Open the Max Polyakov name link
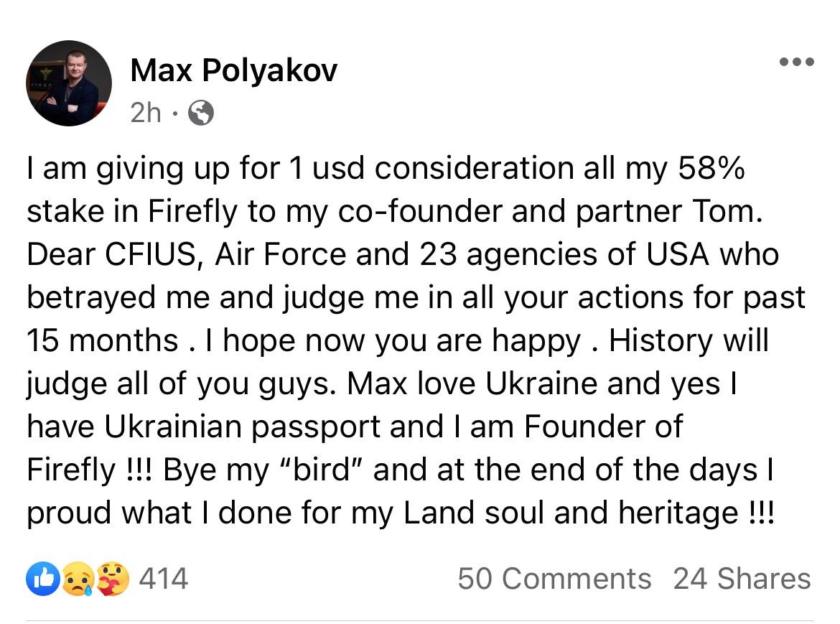 [x=233, y=70]
